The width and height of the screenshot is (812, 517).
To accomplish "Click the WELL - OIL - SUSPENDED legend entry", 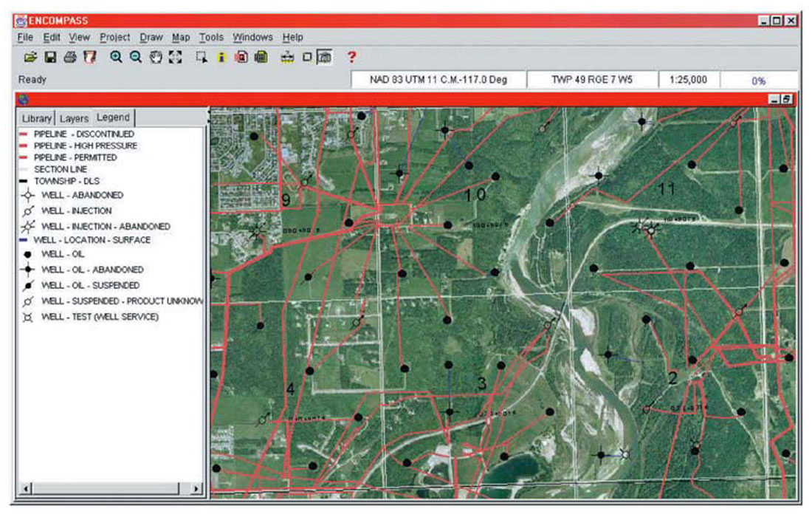I will [80, 285].
